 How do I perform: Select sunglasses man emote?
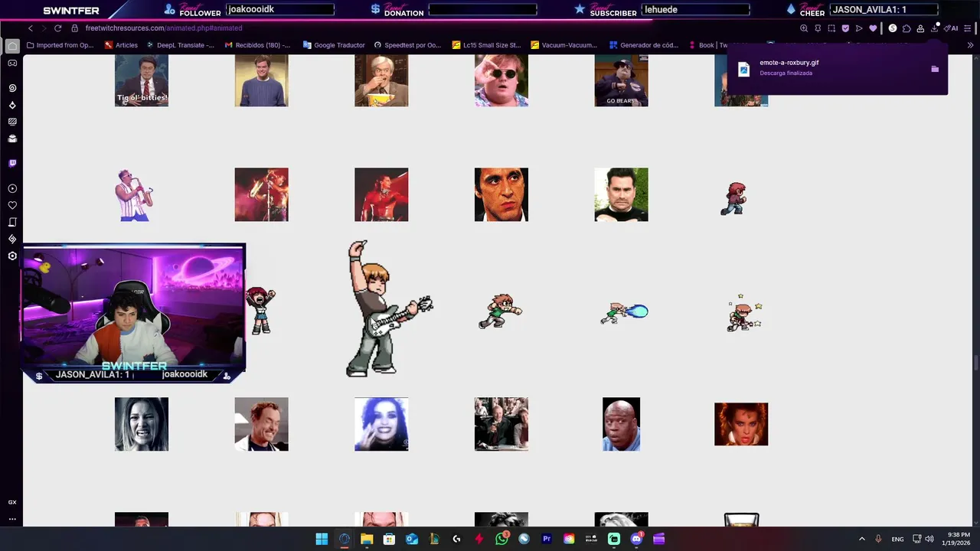(x=501, y=80)
